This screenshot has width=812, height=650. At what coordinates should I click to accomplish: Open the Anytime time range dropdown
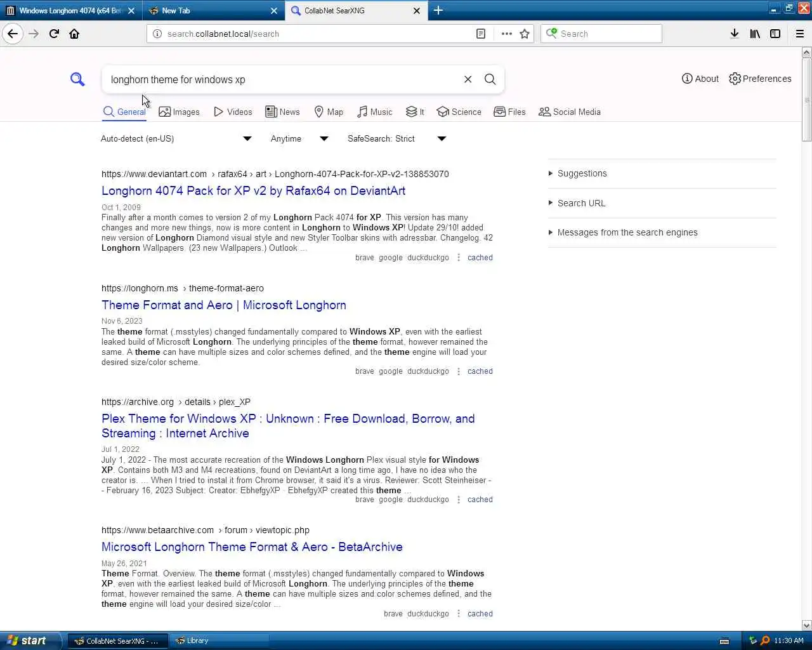coord(299,138)
